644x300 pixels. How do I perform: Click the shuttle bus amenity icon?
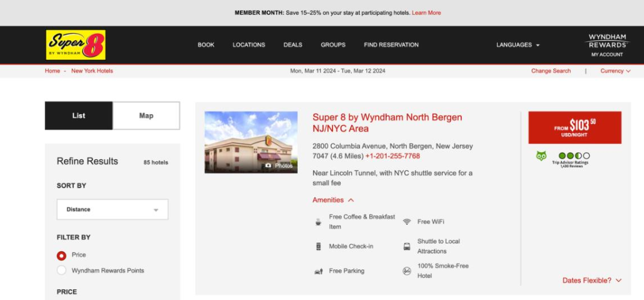[x=406, y=246]
